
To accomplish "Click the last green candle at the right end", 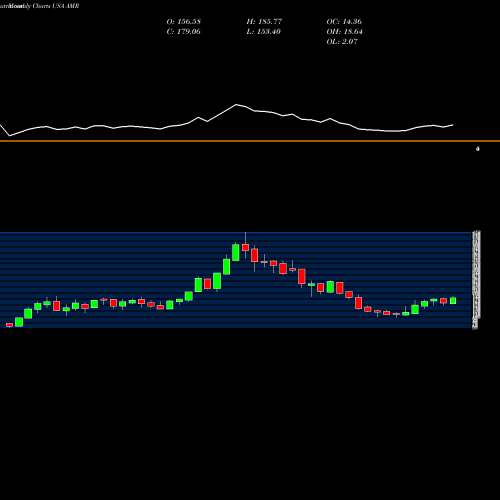I will click(x=453, y=300).
